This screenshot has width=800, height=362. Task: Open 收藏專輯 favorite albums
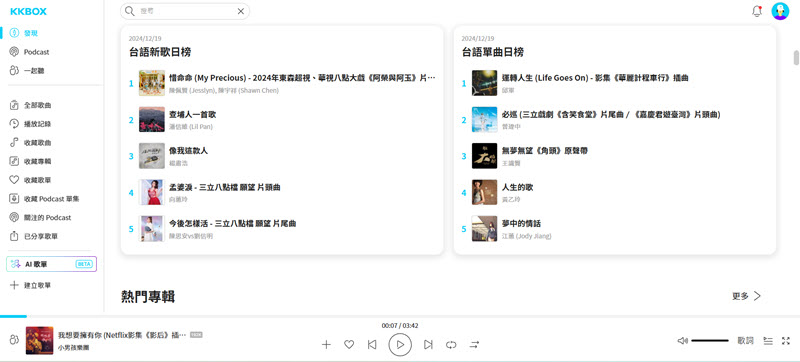(31, 161)
